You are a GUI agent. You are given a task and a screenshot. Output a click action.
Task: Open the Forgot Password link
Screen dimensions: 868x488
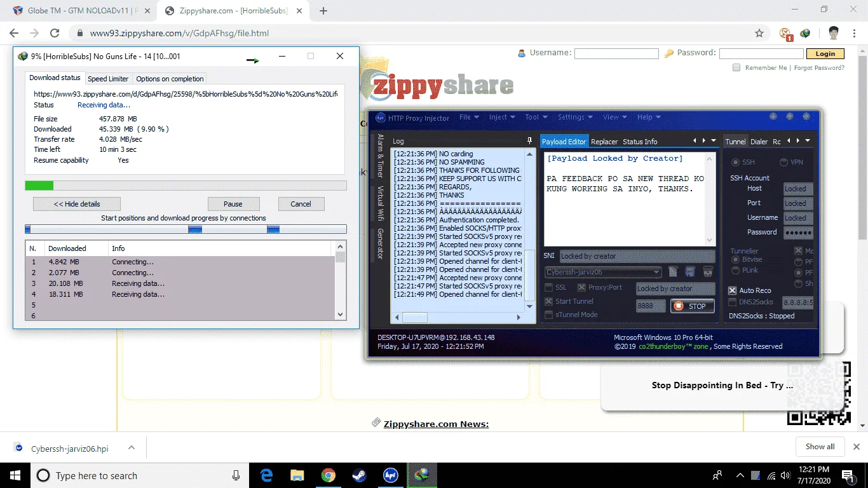pos(820,67)
